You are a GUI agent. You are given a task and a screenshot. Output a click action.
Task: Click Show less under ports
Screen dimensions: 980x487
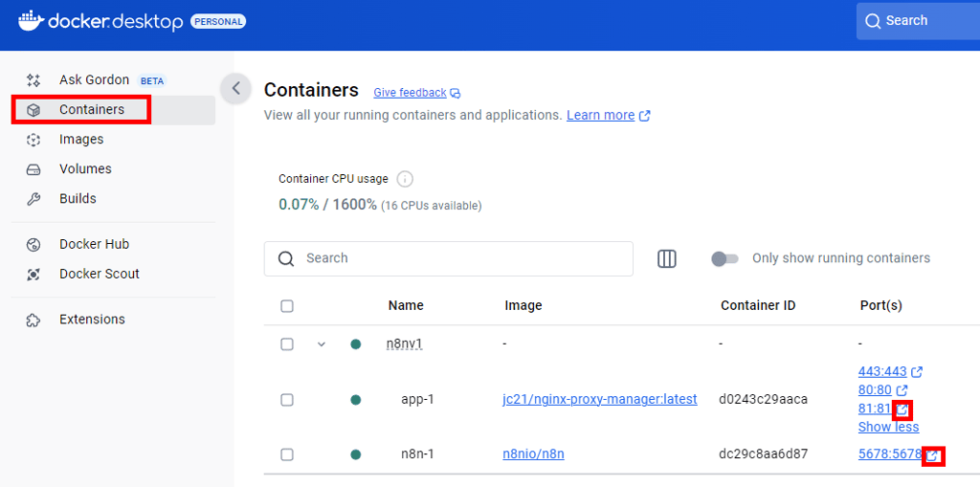(888, 427)
